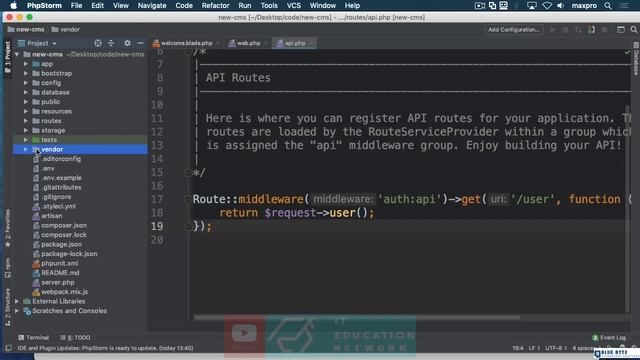640x360 pixels.
Task: Click the Debug bug icon in toolbar
Action: [565, 30]
